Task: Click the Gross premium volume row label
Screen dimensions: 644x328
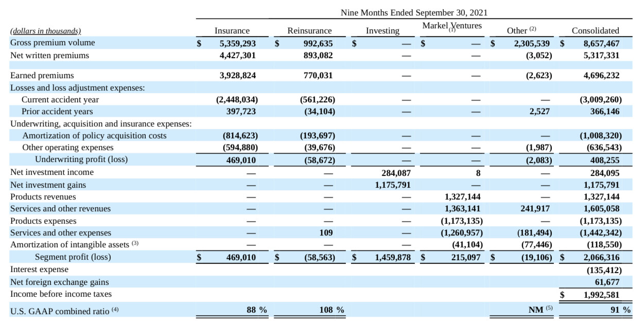Action: pyautogui.click(x=53, y=43)
